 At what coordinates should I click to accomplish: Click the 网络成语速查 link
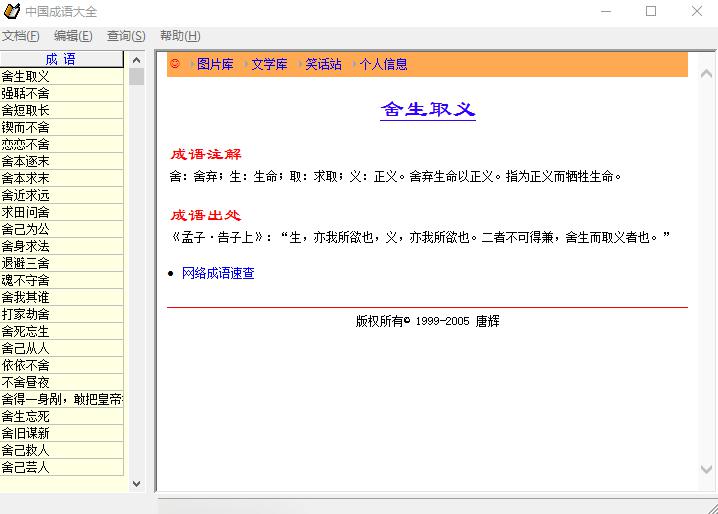(x=218, y=273)
